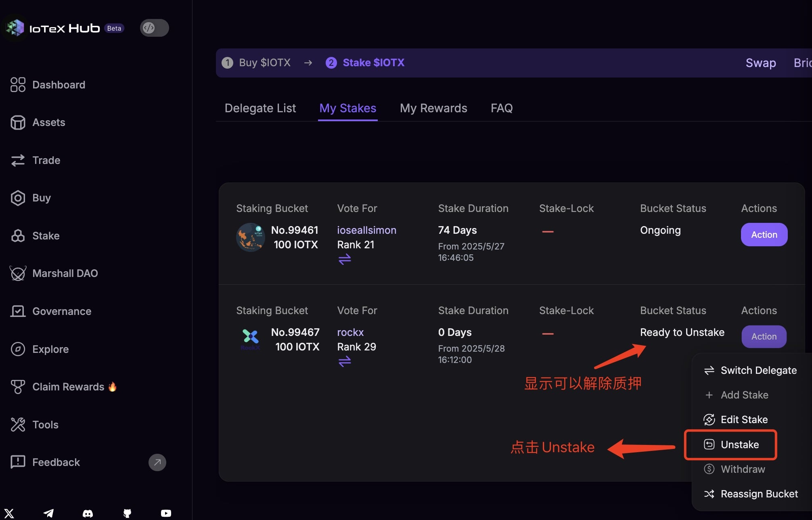
Task: Open the Tools sidebar icon
Action: (18, 424)
